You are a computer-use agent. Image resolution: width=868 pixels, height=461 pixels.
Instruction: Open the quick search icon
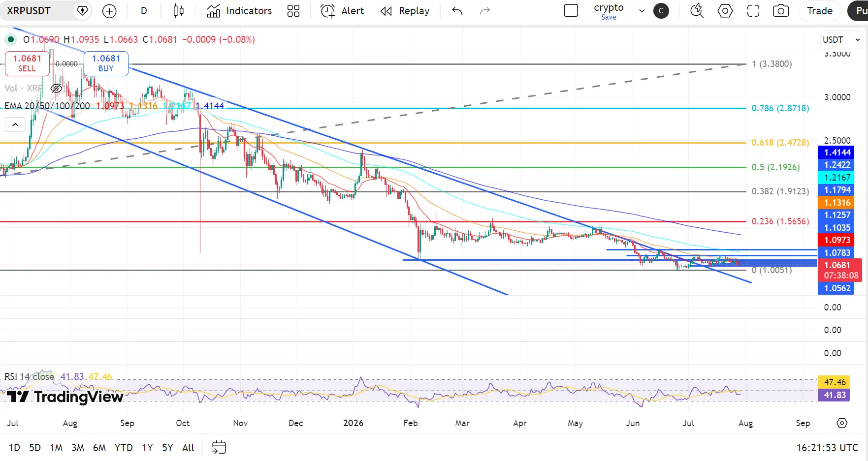tap(697, 11)
